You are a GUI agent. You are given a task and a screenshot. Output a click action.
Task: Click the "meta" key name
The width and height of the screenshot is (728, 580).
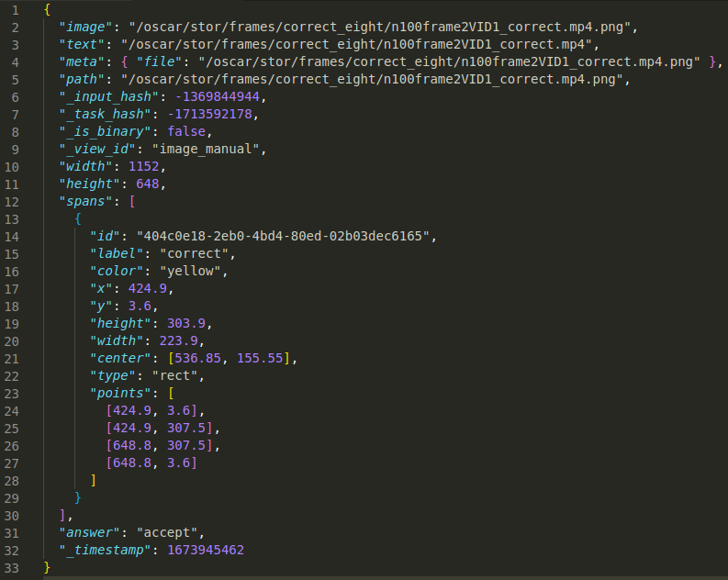[x=80, y=61]
